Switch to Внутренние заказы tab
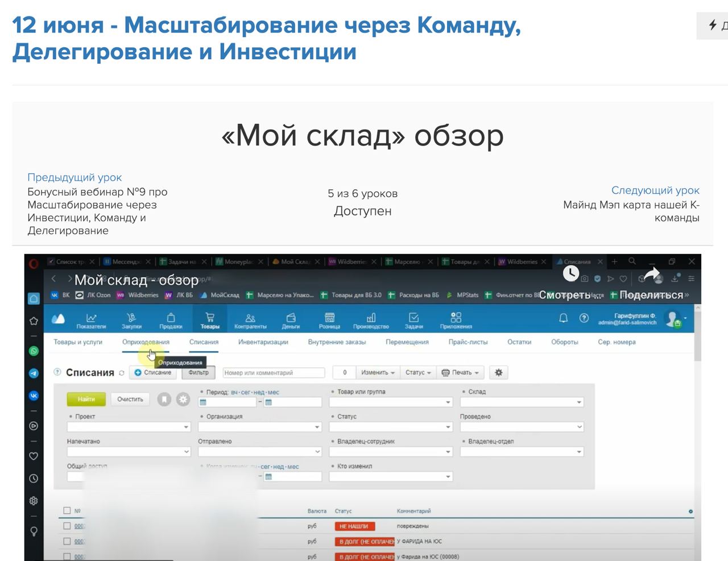This screenshot has height=561, width=728. tap(337, 342)
